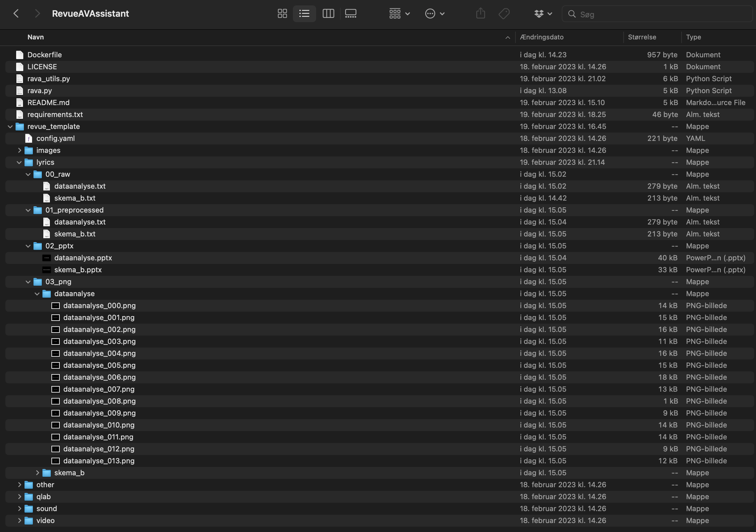Select the dataanalyse_008.png file
This screenshot has height=532, width=756.
coord(99,401)
